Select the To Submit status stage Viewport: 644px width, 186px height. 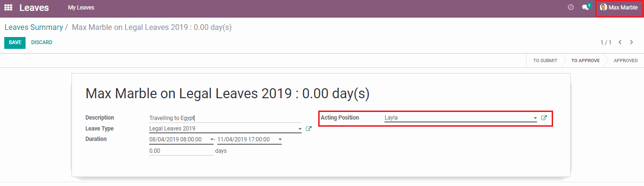click(545, 61)
